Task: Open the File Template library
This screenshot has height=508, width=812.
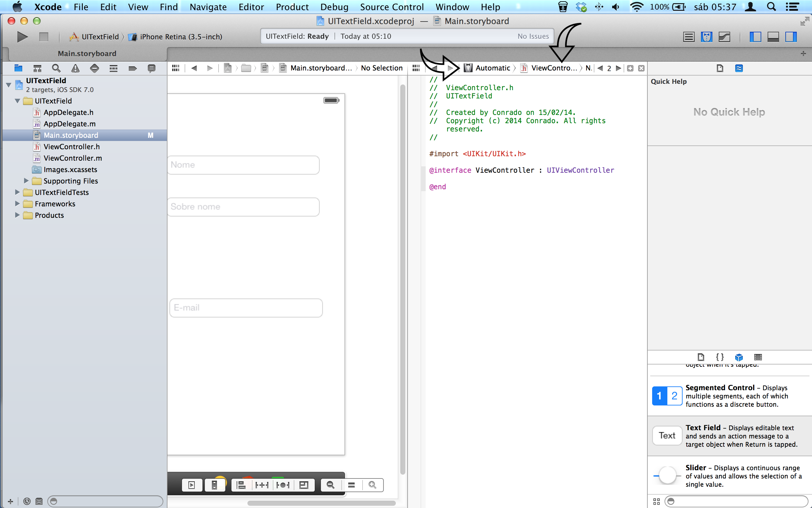Action: [x=701, y=357]
